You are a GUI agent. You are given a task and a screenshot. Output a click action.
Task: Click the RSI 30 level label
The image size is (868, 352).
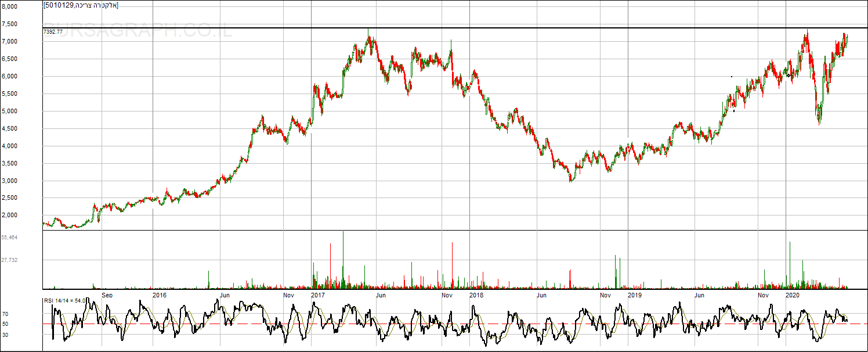5,335
